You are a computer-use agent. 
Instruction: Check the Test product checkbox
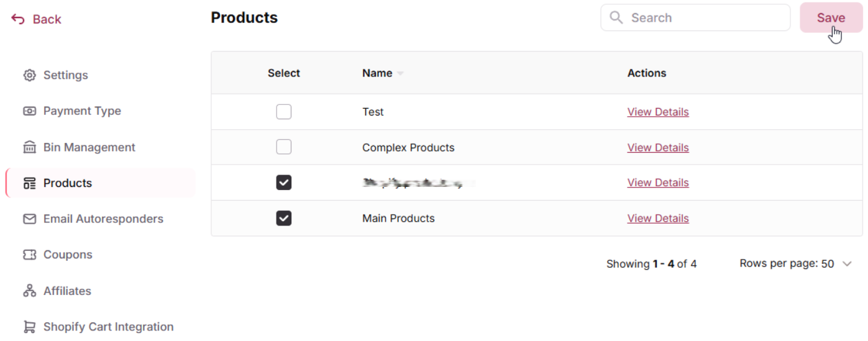tap(284, 112)
